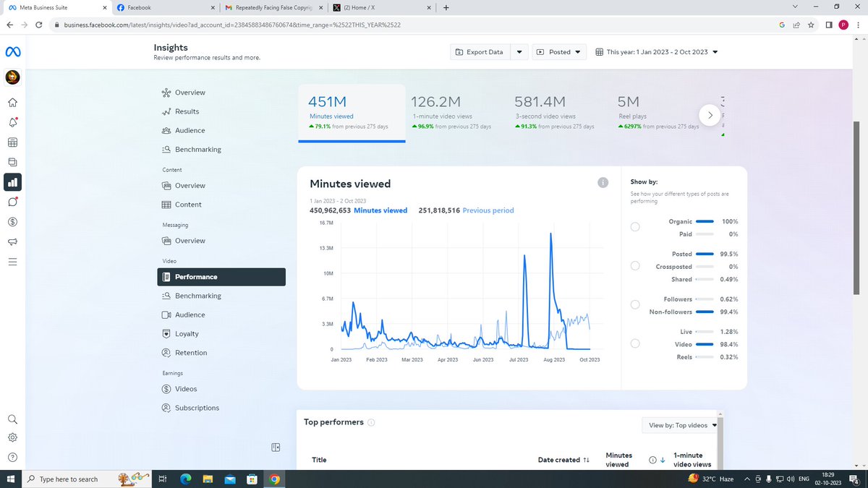Open Export Data dropdown arrow
868x488 pixels.
(x=519, y=52)
